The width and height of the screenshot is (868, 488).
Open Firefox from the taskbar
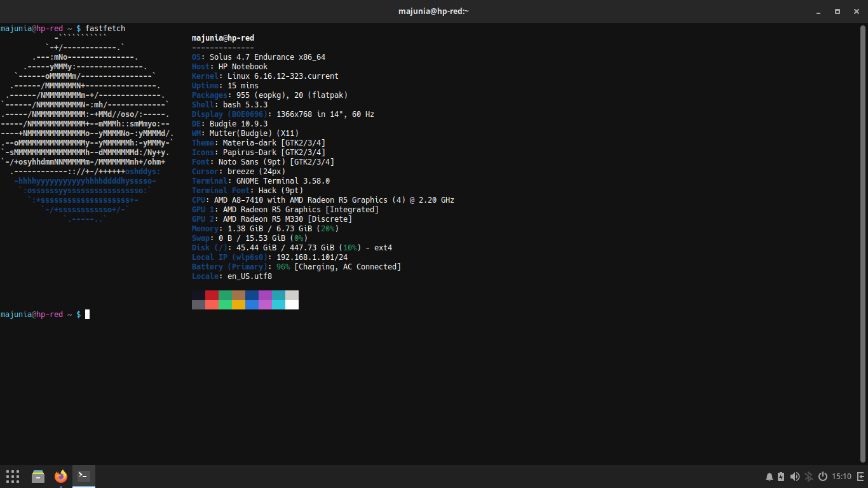tap(61, 476)
